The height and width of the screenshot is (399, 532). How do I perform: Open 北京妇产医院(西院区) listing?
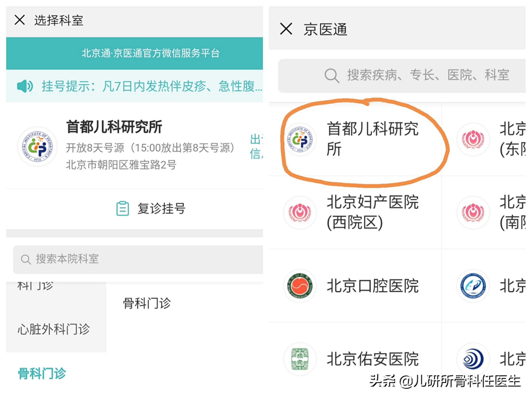pyautogui.click(x=373, y=213)
